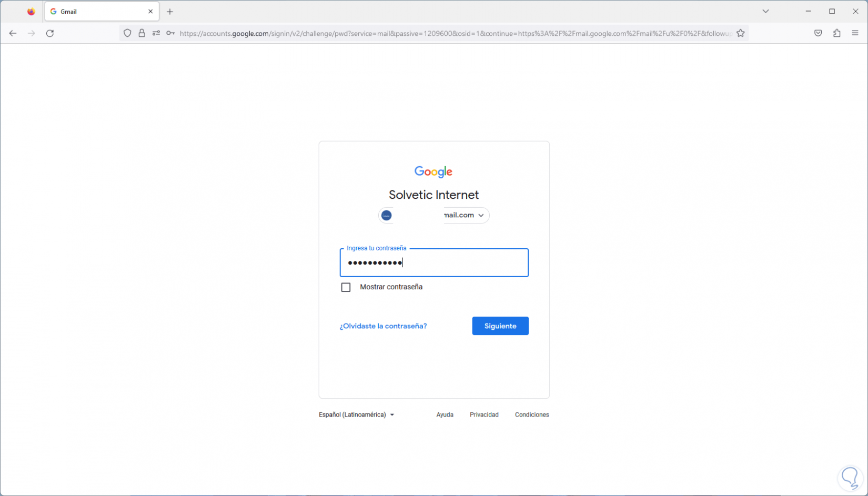Open the Privacidad footer link
Screen dimensions: 868x496
[x=484, y=414]
